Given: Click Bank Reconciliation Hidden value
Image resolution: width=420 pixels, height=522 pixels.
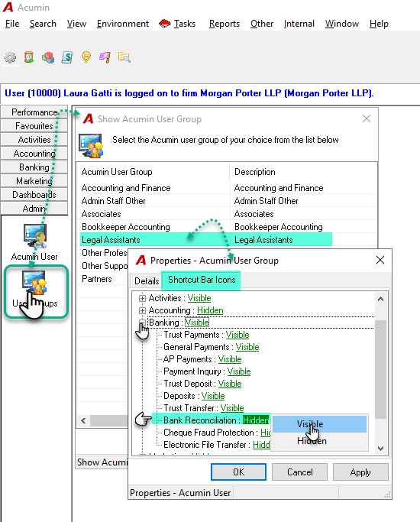Looking at the screenshot, I should [256, 420].
